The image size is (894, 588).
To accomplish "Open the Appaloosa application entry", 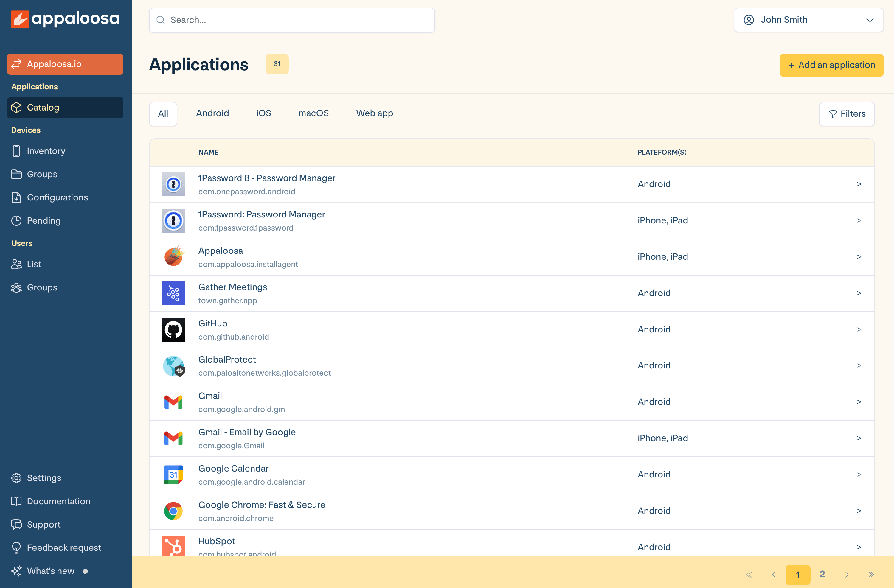I will click(221, 251).
